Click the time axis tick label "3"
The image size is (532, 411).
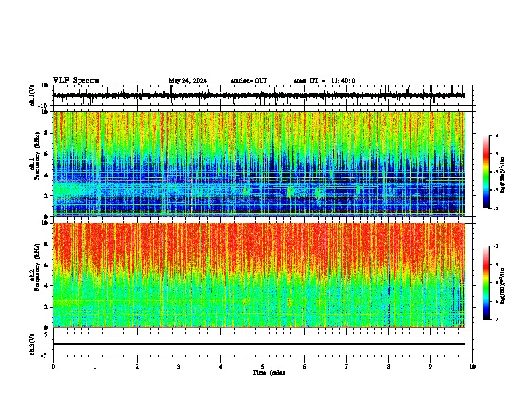pos(179,367)
